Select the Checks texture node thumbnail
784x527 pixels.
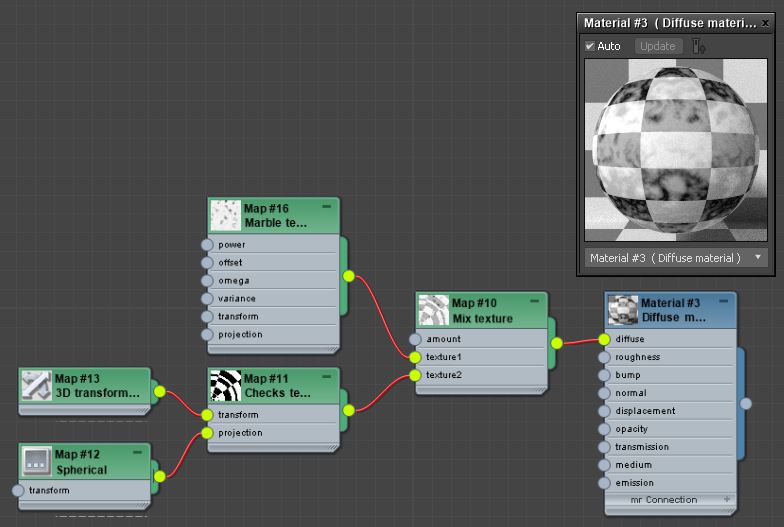[x=226, y=385]
